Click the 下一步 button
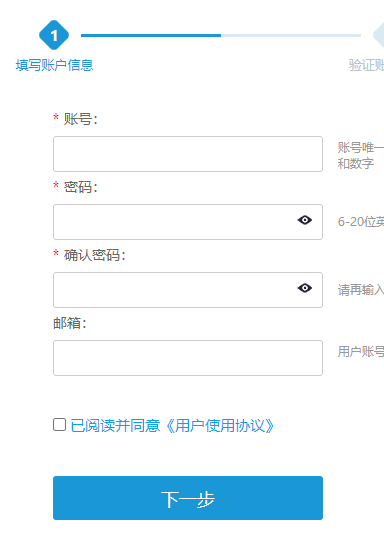The width and height of the screenshot is (384, 545). pyautogui.click(x=188, y=498)
